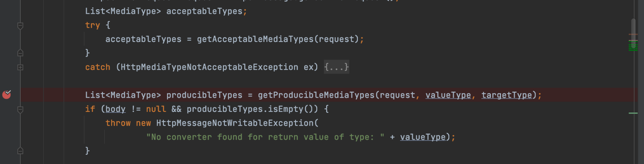
Task: Click valueType in the throw statement
Action: tap(422, 137)
